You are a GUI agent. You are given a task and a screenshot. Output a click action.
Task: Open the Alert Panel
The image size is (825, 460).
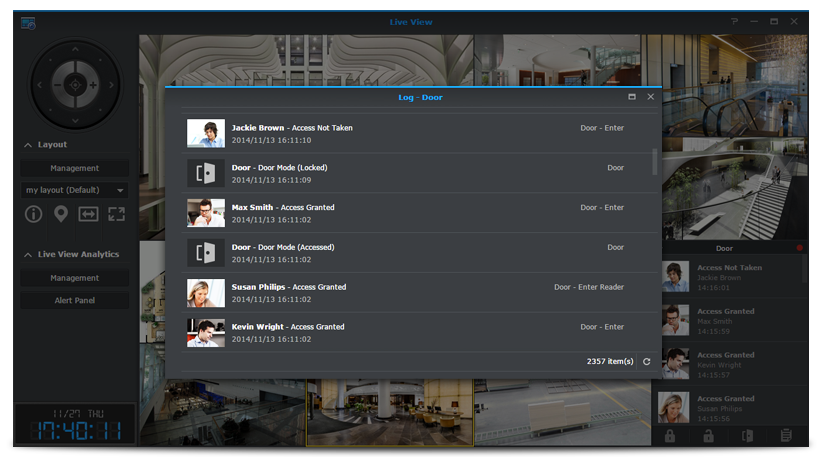[x=75, y=300]
